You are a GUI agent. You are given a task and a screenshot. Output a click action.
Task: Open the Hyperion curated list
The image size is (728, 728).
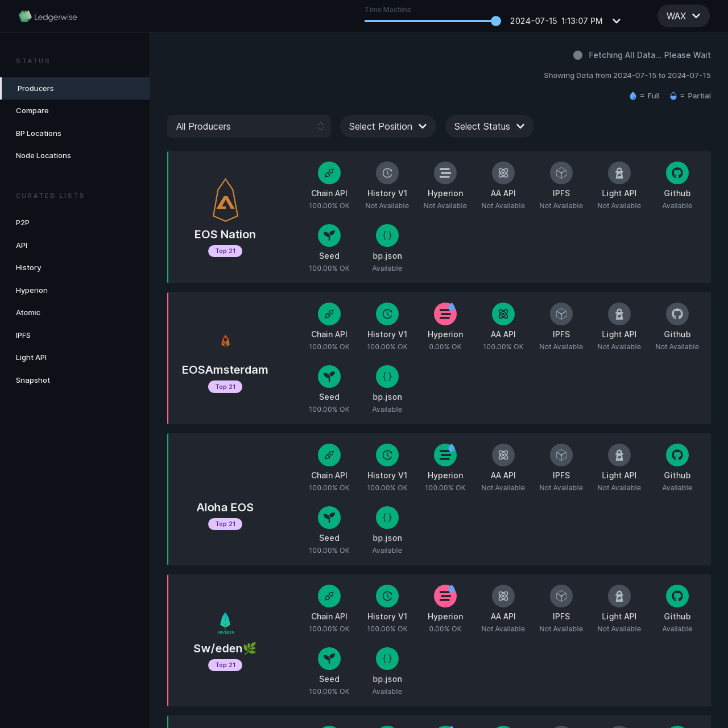click(31, 290)
